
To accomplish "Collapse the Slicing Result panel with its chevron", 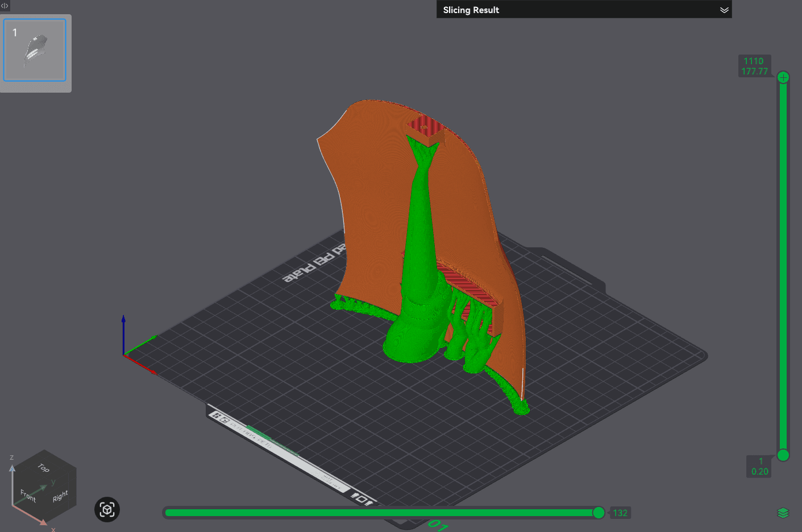I will (724, 10).
